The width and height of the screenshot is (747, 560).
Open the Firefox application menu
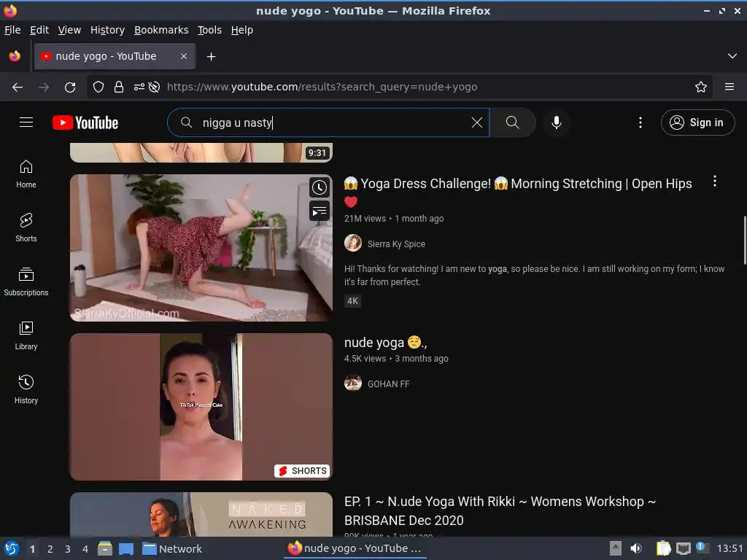[729, 87]
